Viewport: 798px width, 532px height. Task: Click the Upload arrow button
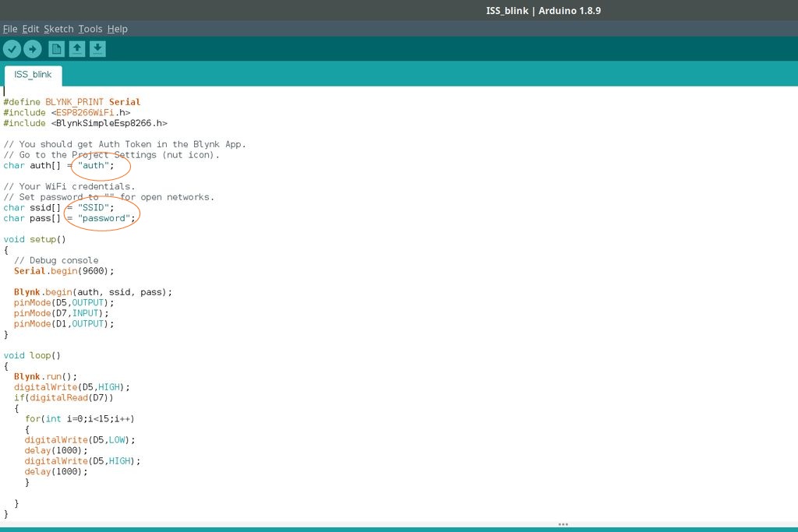[33, 49]
